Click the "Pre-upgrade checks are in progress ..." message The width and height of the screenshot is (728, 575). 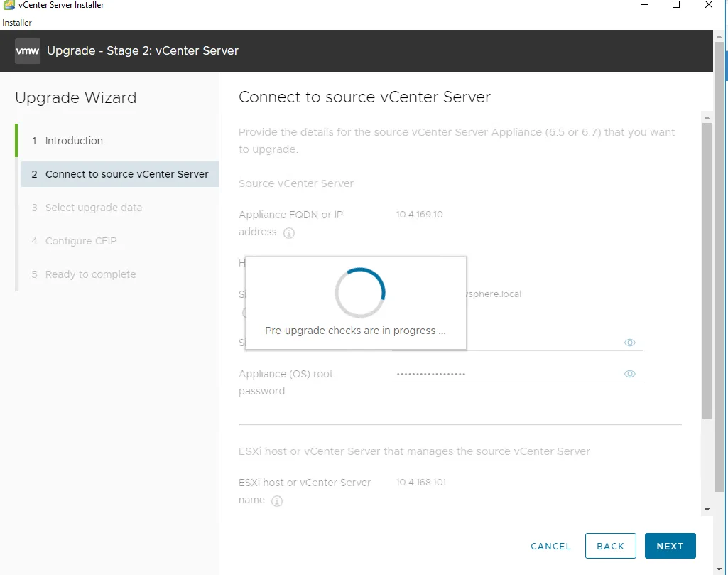pos(355,331)
